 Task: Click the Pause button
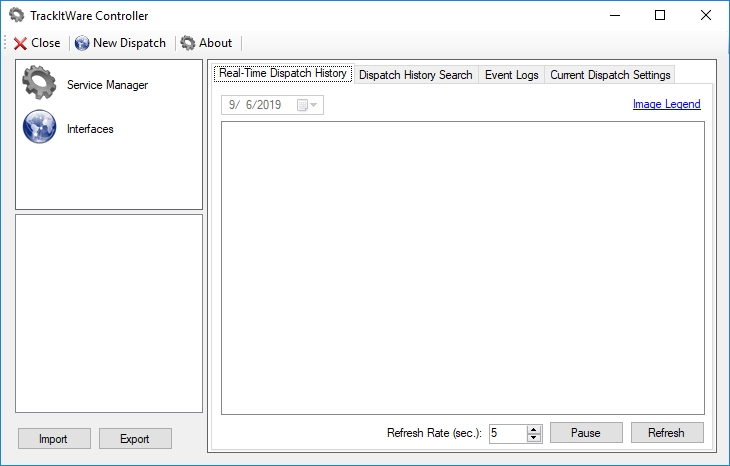tap(586, 433)
